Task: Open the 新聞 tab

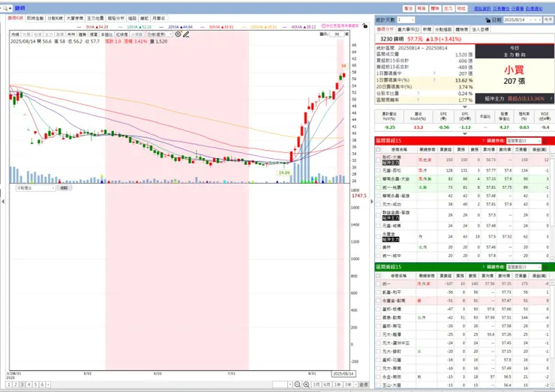Action: 427,30
